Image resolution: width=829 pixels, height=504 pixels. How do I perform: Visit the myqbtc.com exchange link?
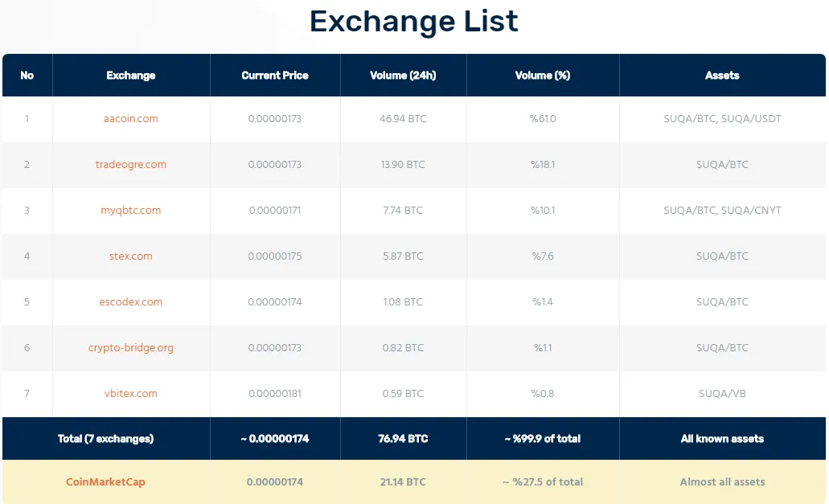[130, 211]
